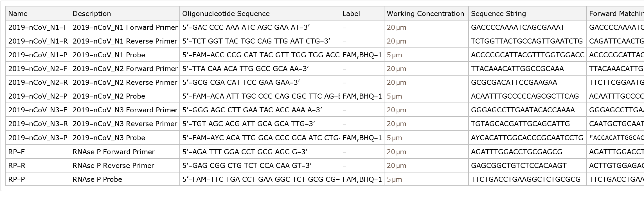
Task: Click the Working Concentration column header
Action: [425, 14]
